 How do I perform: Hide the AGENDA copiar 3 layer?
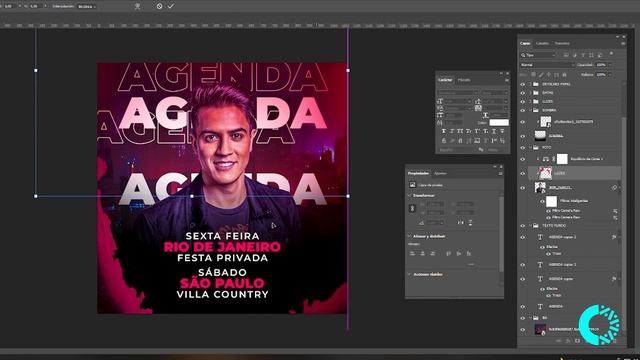tap(522, 237)
